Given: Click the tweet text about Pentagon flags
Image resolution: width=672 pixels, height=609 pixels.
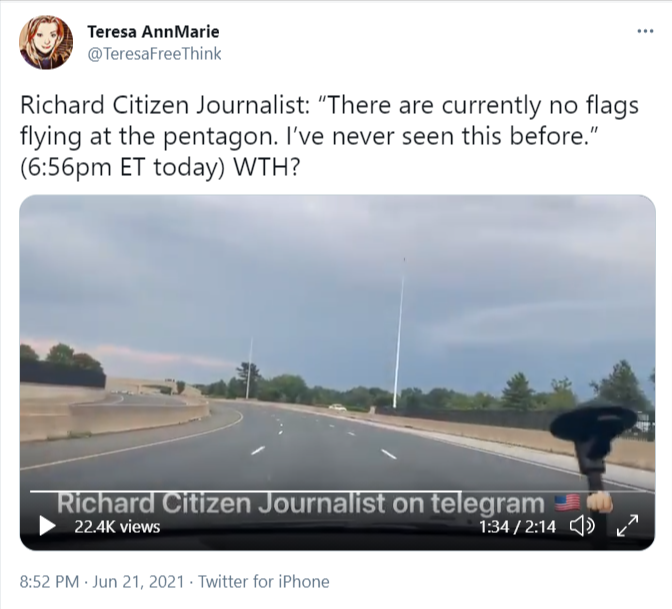Looking at the screenshot, I should coord(329,136).
